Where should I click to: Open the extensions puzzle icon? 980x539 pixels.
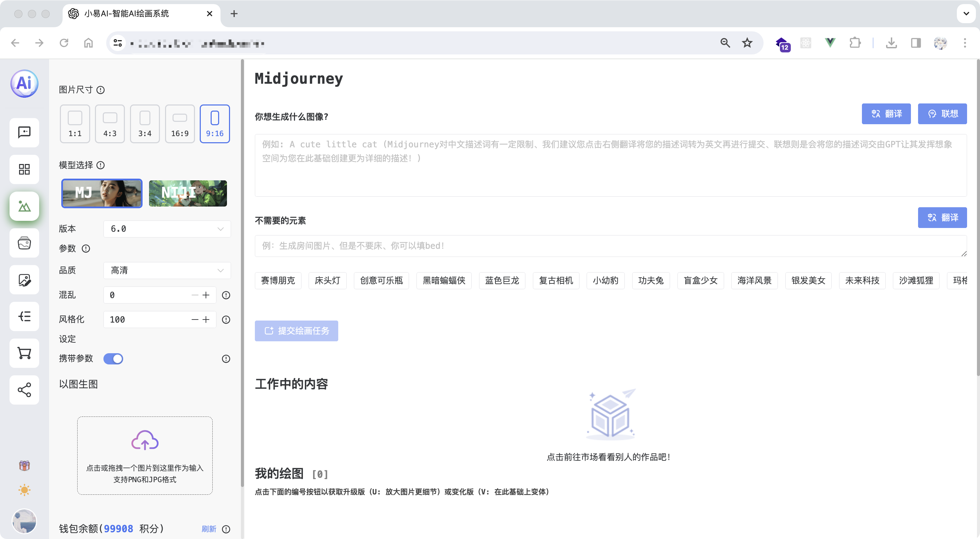tap(855, 43)
